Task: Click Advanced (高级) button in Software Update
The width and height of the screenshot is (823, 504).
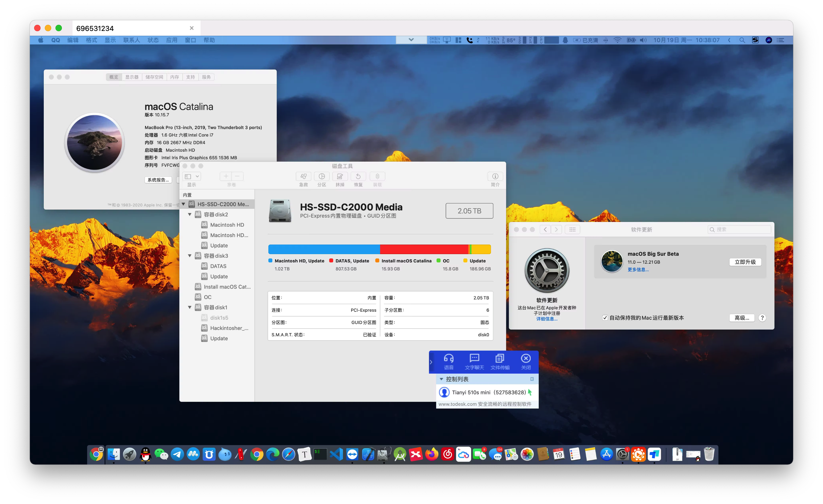Action: [742, 318]
